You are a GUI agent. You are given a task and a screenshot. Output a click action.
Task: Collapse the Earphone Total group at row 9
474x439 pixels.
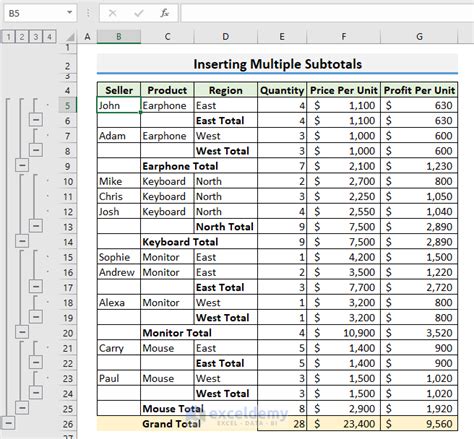tap(22, 165)
